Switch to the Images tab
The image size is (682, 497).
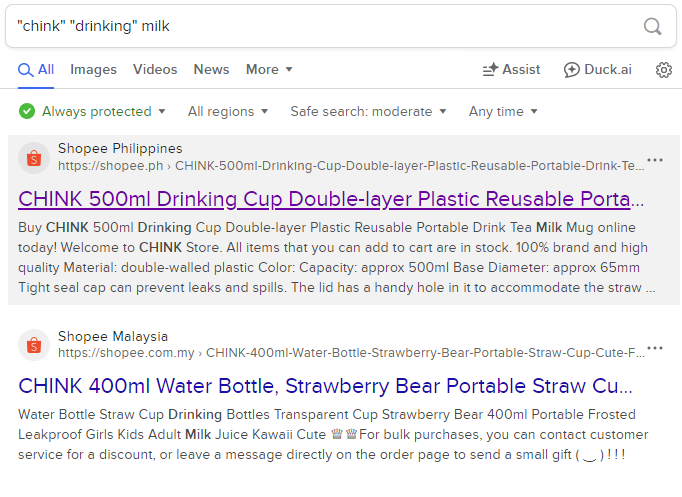pyautogui.click(x=94, y=70)
